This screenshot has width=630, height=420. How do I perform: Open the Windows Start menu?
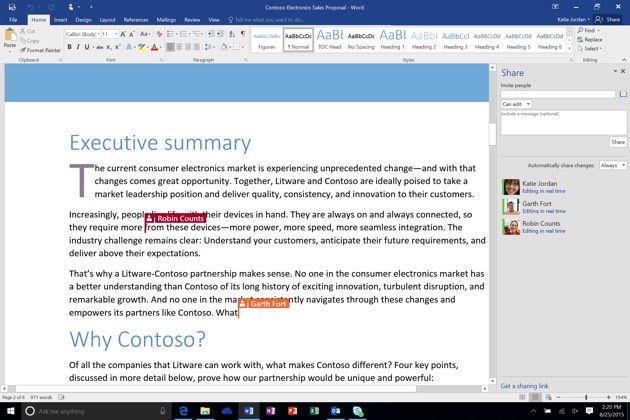pos(10,411)
